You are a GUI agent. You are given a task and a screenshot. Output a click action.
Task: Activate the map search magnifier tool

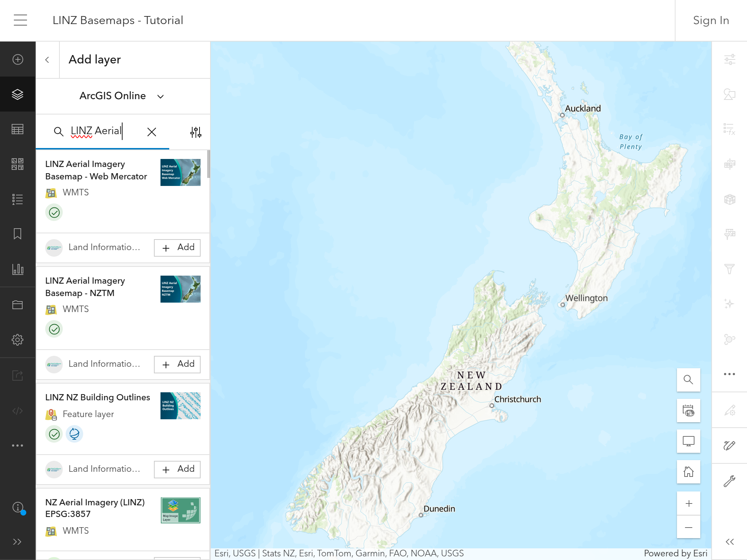[x=688, y=380]
